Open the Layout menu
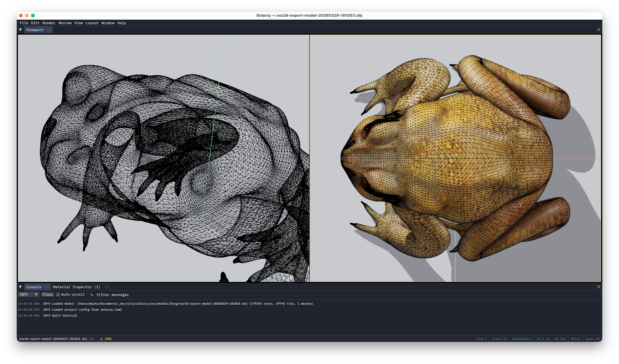Image resolution: width=619 pixels, height=364 pixels. coord(92,23)
